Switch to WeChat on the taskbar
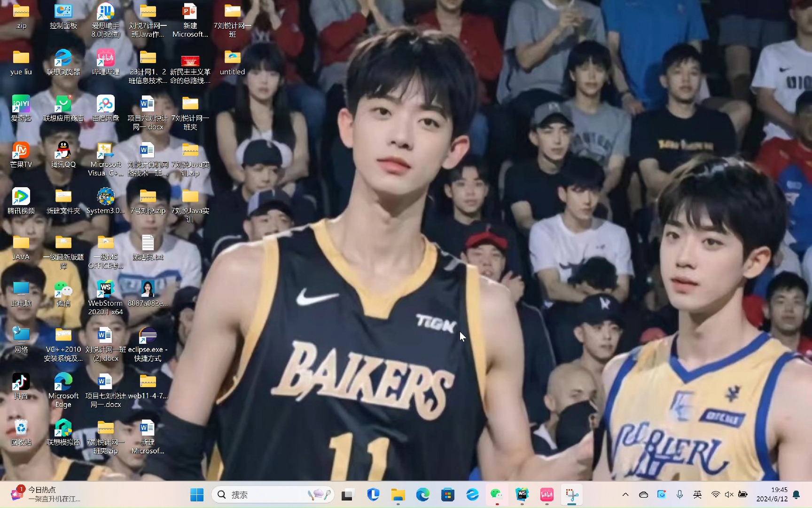Viewport: 812px width, 508px height. point(497,494)
